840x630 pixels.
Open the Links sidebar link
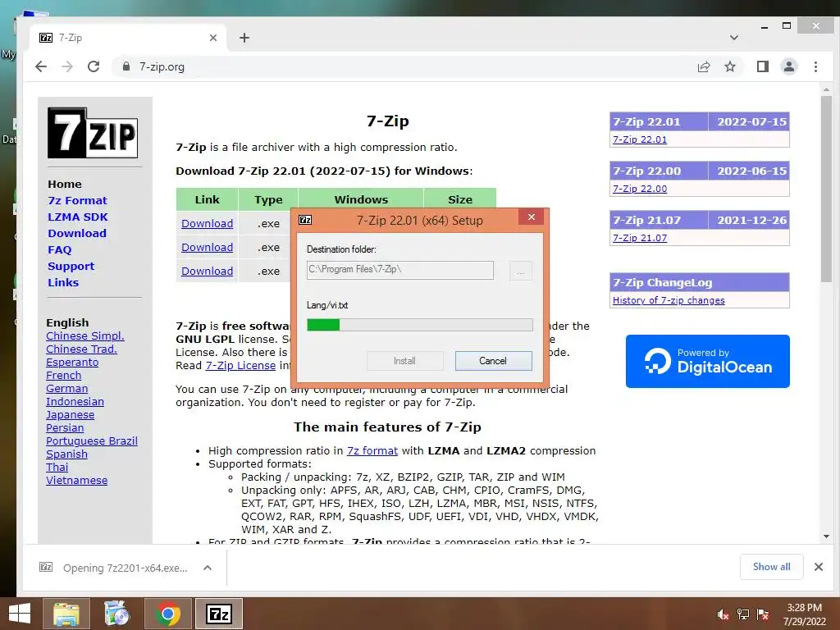(63, 282)
